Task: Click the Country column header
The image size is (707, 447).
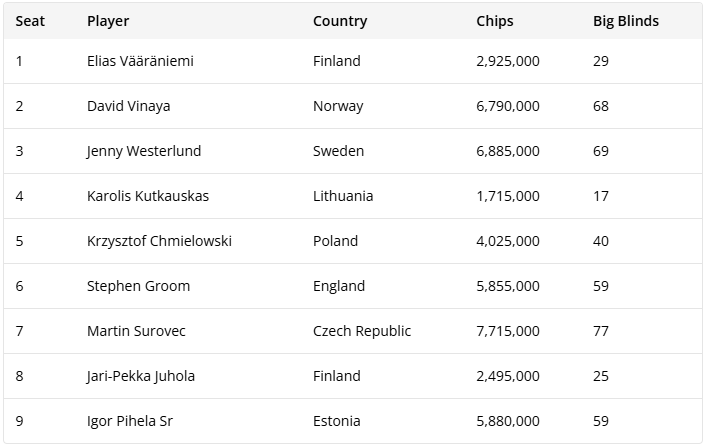Action: (340, 21)
